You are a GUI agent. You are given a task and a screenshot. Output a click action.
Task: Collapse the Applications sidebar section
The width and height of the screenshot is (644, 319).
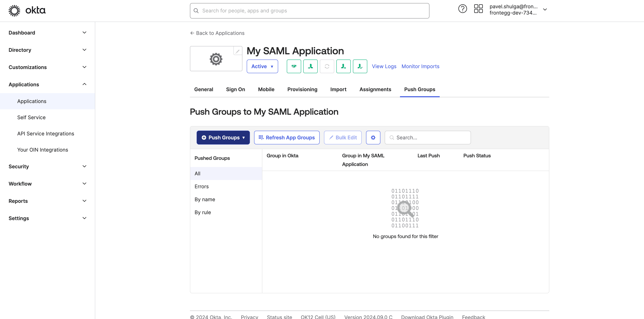click(47, 85)
